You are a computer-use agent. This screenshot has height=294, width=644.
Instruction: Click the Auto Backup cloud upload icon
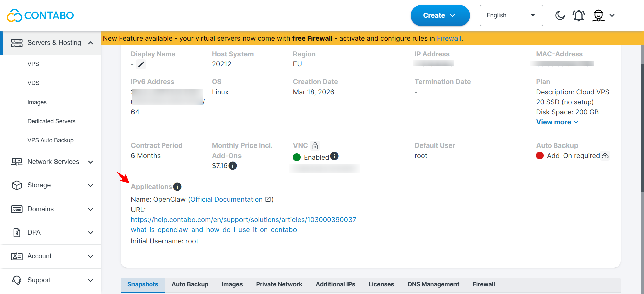pos(605,156)
